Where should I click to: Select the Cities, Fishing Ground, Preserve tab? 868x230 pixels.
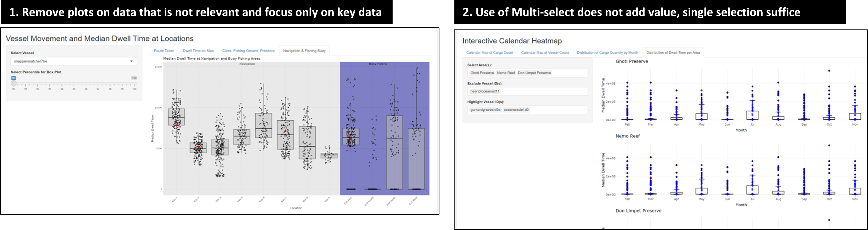tap(248, 51)
